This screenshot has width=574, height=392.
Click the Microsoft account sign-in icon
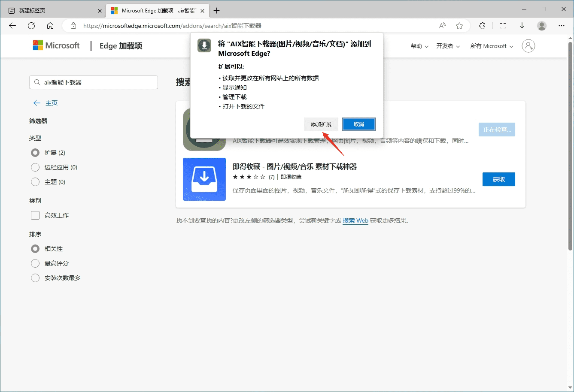click(528, 46)
